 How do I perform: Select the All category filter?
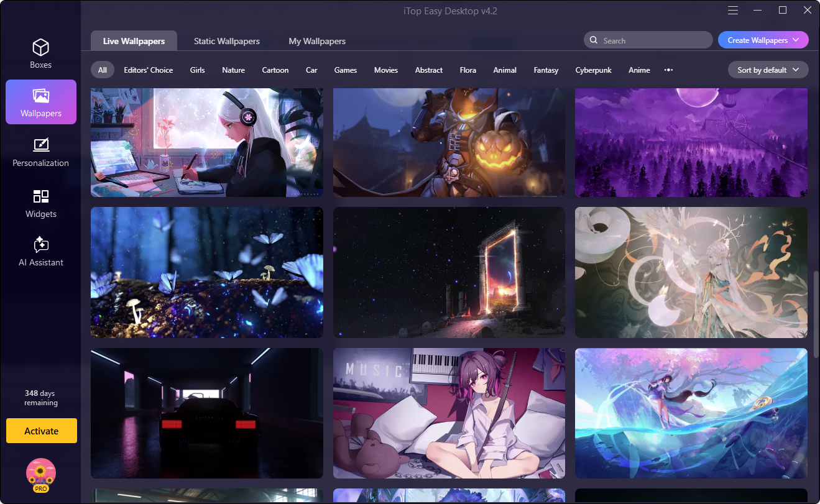tap(103, 70)
